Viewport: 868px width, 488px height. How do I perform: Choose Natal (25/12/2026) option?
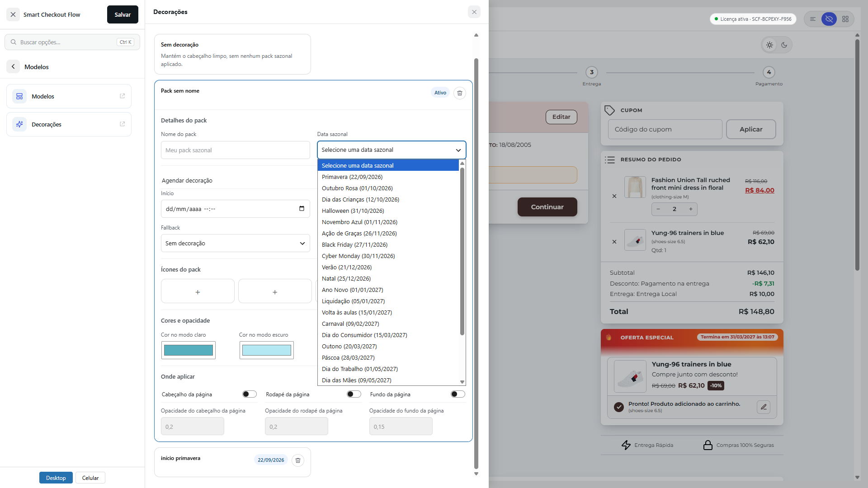point(388,279)
